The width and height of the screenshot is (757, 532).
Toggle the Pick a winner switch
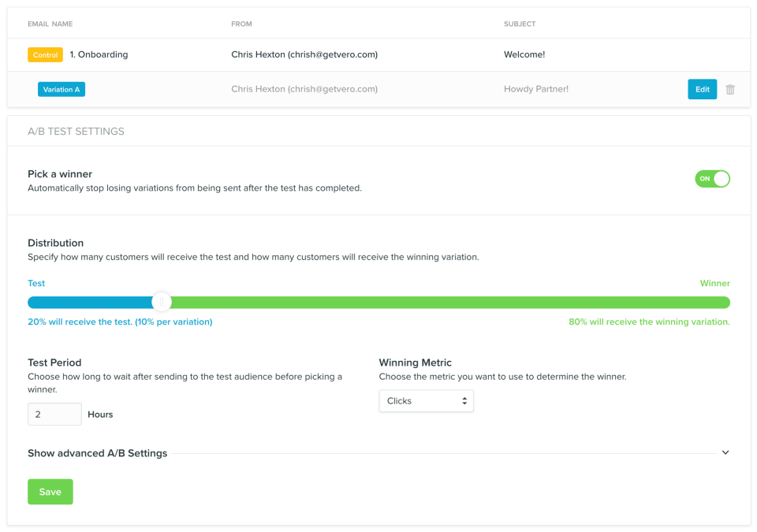tap(712, 179)
